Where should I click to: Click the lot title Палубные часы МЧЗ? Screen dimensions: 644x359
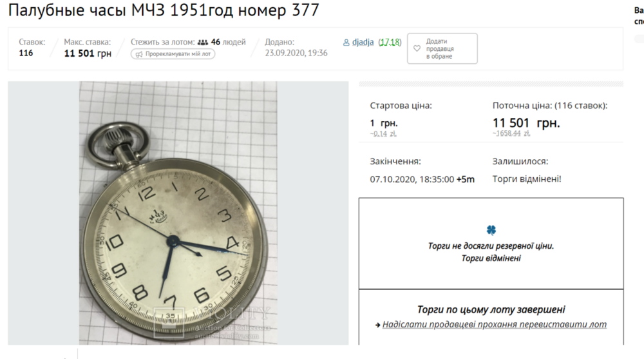(164, 10)
